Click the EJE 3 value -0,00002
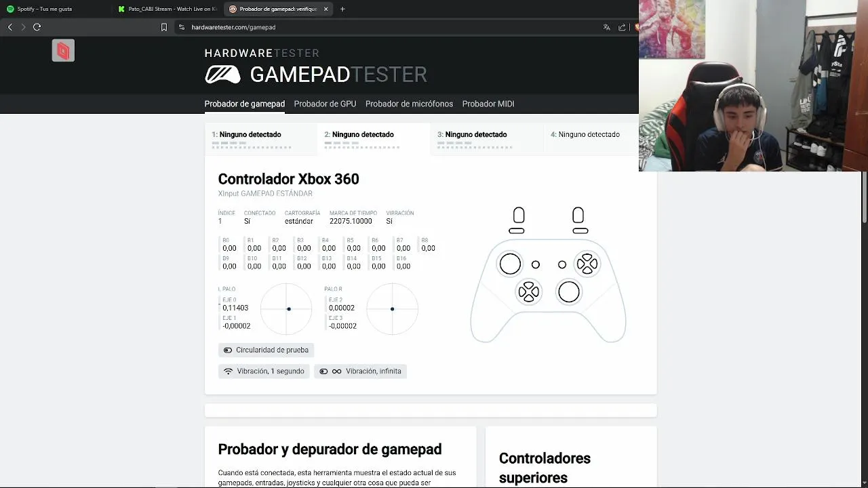Viewport: 868px width, 488px height. coord(343,326)
